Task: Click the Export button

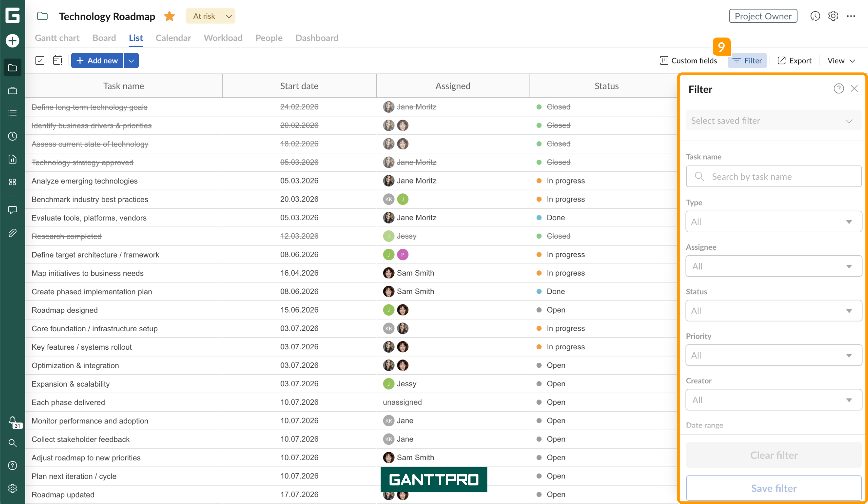Action: (794, 60)
